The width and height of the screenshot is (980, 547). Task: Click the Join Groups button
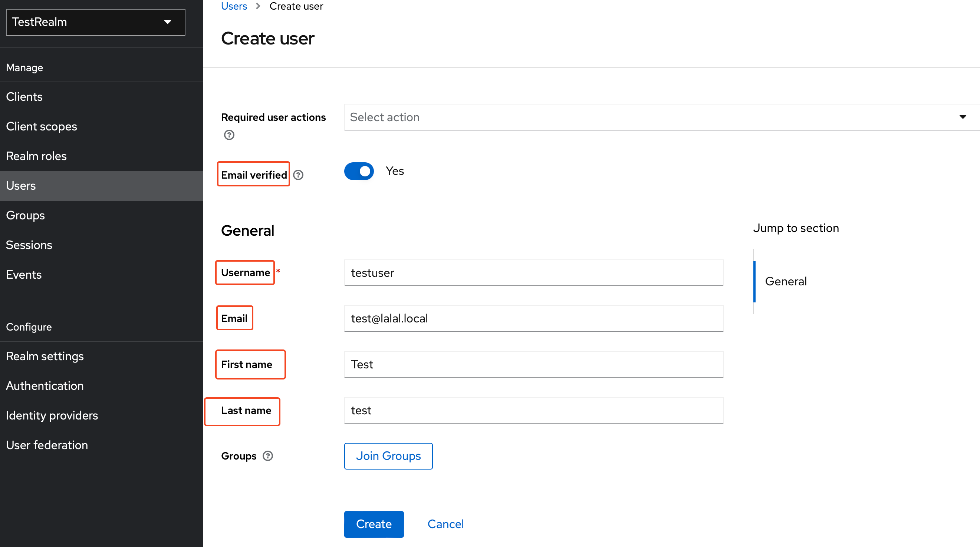tap(388, 456)
